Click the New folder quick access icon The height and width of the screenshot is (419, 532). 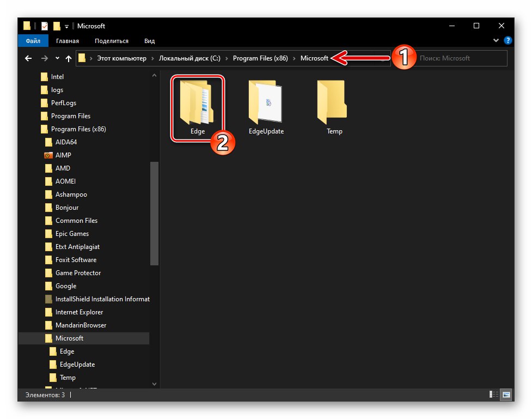(57, 26)
